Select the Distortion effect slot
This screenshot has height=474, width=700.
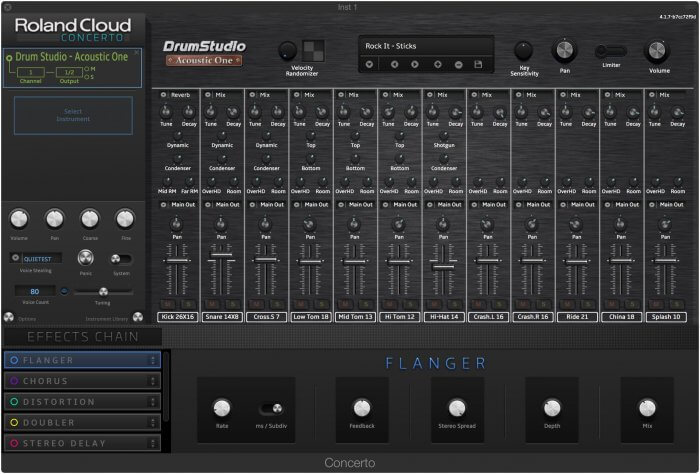point(82,402)
